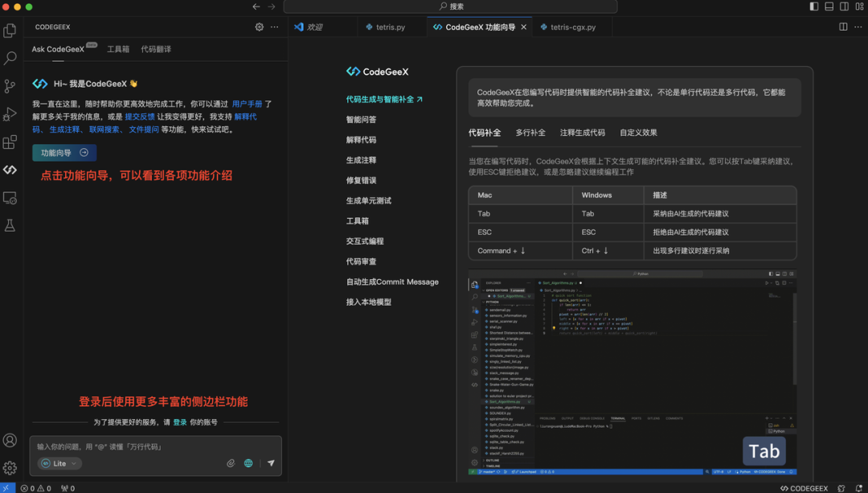Screen dimensions: 868x493
Task: Send the message with the arrow icon
Action: (271, 463)
